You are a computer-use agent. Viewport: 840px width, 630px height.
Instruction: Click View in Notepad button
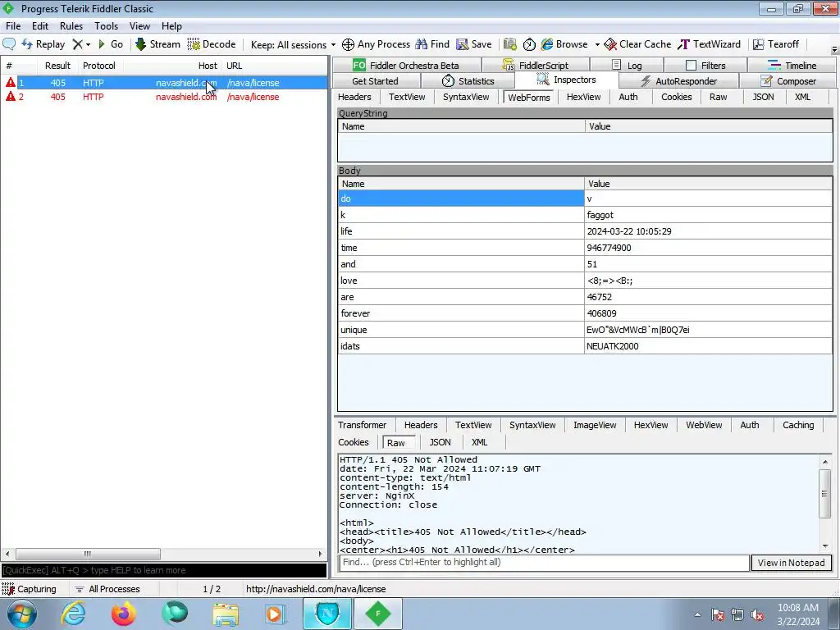792,563
